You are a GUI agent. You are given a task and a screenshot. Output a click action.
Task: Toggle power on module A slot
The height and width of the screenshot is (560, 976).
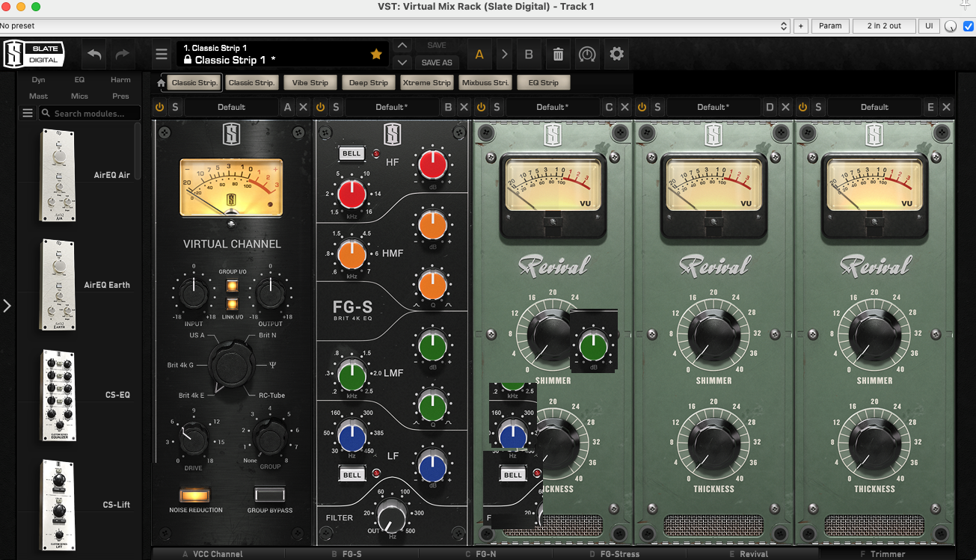pyautogui.click(x=159, y=107)
